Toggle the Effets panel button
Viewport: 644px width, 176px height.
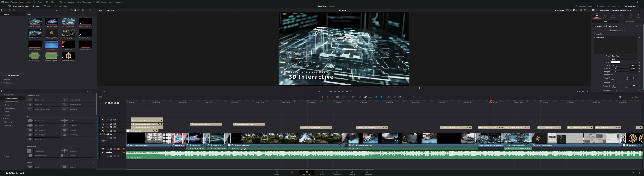pyautogui.click(x=37, y=6)
